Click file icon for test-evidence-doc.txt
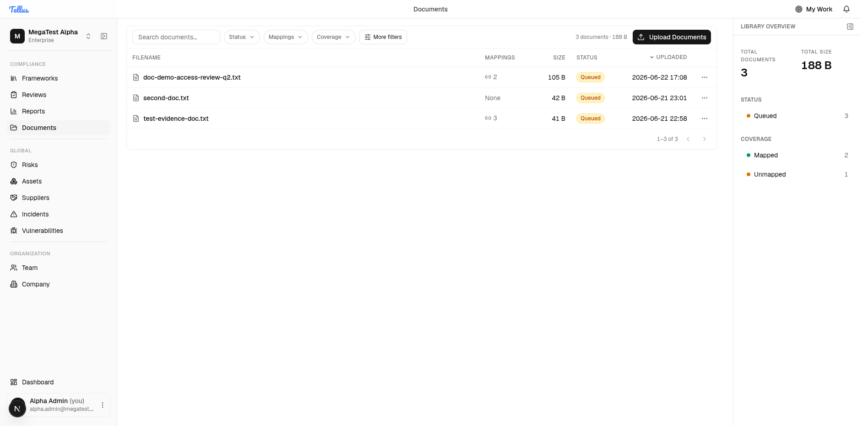Screen dimensions: 868x426 (136, 119)
